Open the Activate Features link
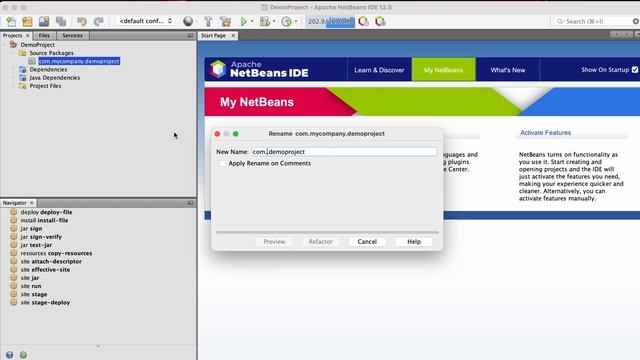 (x=545, y=133)
